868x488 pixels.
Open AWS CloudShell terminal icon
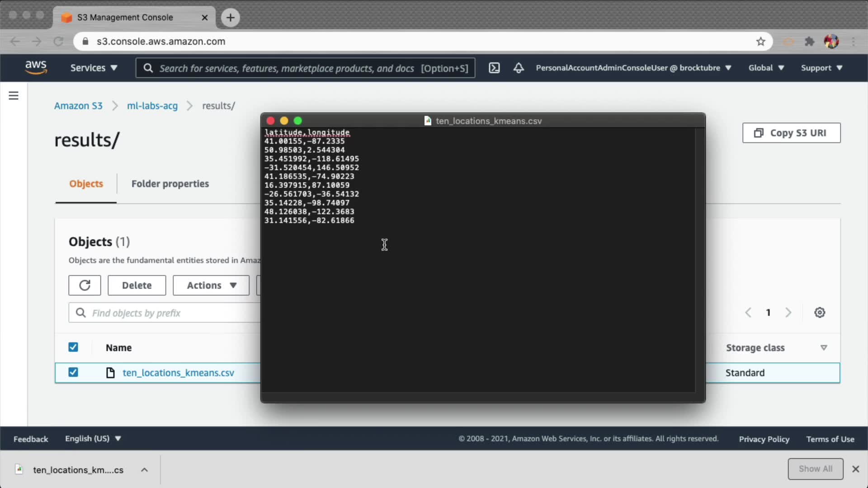[494, 68]
